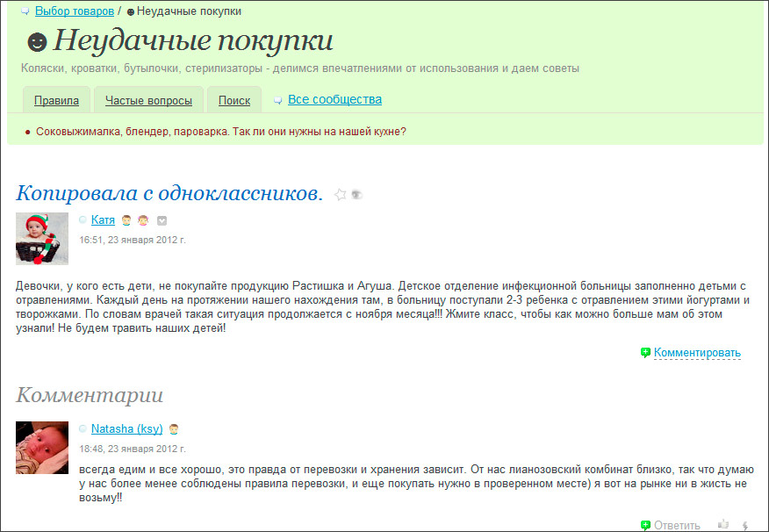Click the Комментировать link
Screen dimensions: 769x532
[697, 353]
